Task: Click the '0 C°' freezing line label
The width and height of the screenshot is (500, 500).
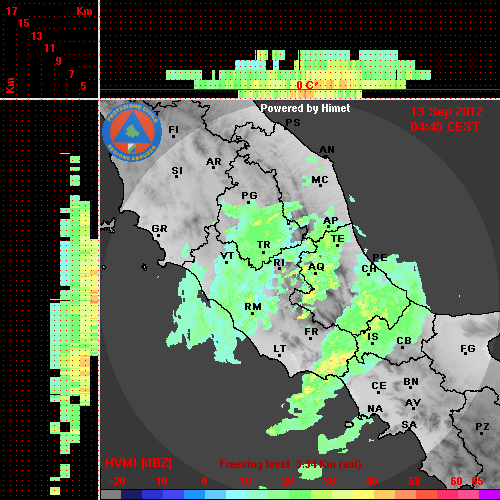Action: [306, 85]
